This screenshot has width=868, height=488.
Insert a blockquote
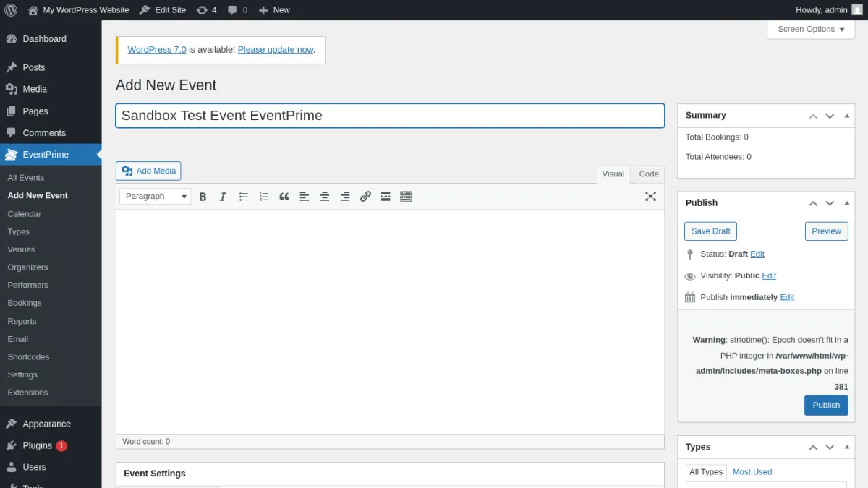tap(284, 197)
